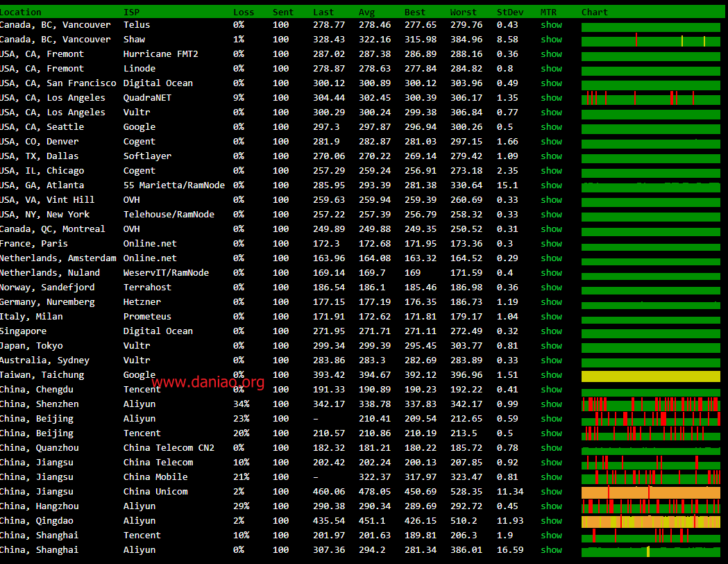Open show link for China, Shenzhen Aliyun

point(551,404)
